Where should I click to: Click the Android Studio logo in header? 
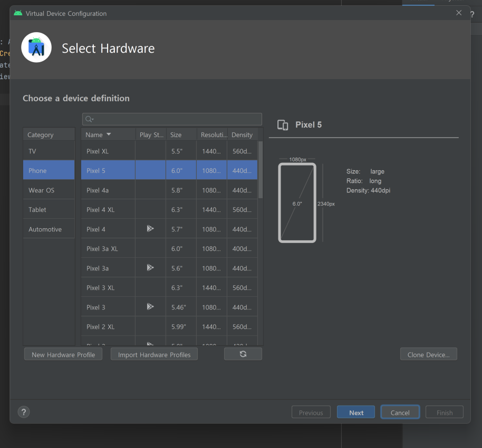(x=36, y=47)
